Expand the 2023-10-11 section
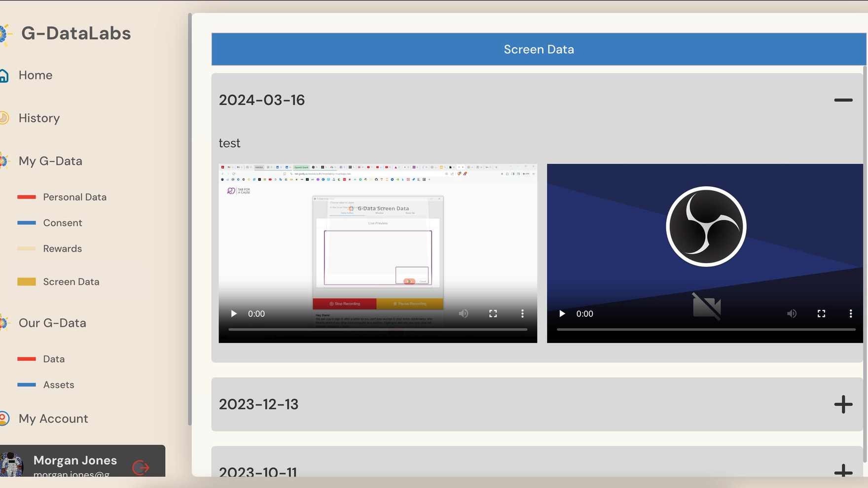The image size is (868, 488). click(x=843, y=471)
